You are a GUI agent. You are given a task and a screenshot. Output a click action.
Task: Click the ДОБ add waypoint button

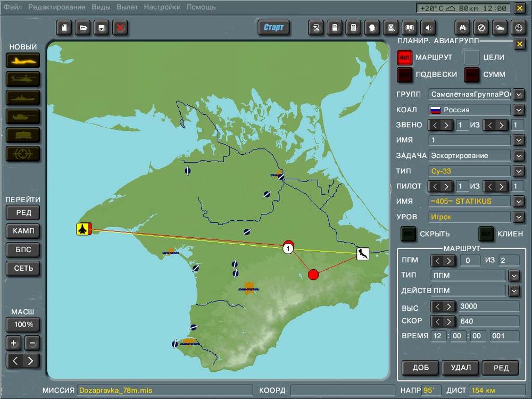(420, 368)
